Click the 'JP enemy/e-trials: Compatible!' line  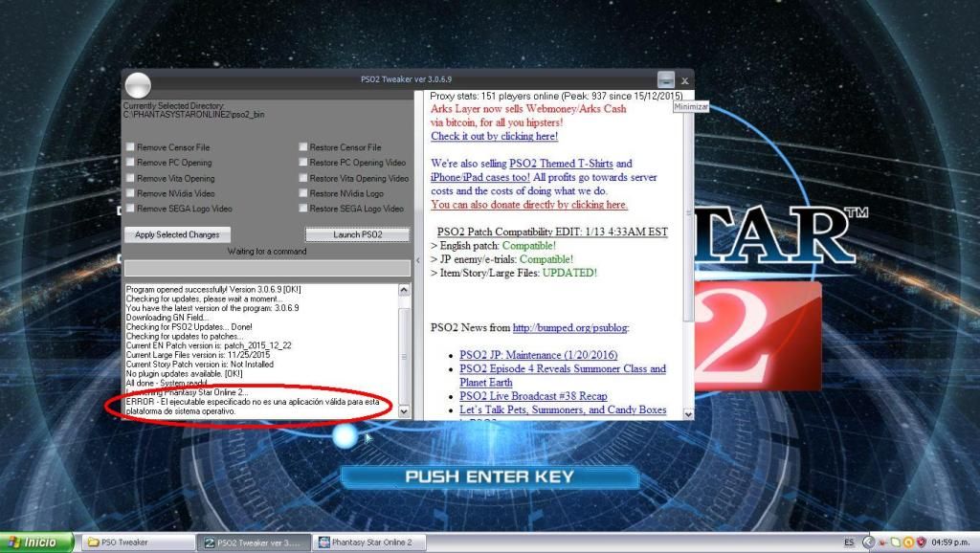501,259
